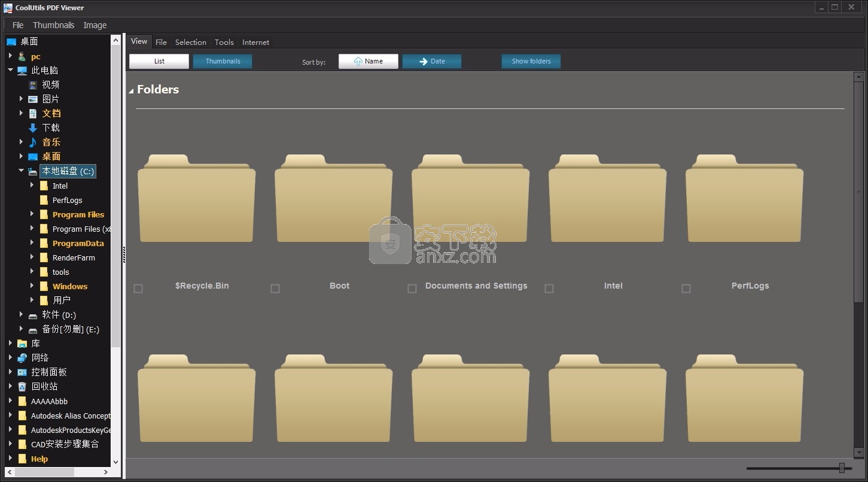Select the View tab
Screen dimensions: 868x482
coord(139,41)
